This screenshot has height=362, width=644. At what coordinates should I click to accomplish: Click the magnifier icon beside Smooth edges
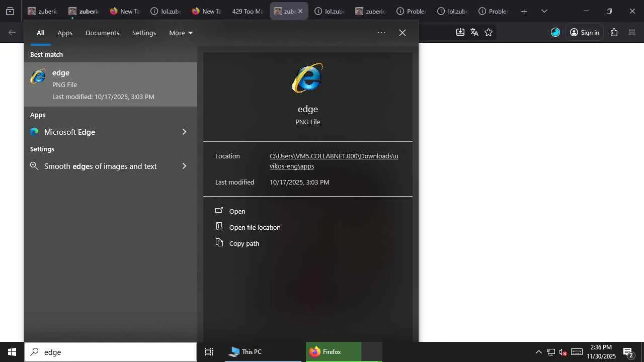[x=34, y=166]
